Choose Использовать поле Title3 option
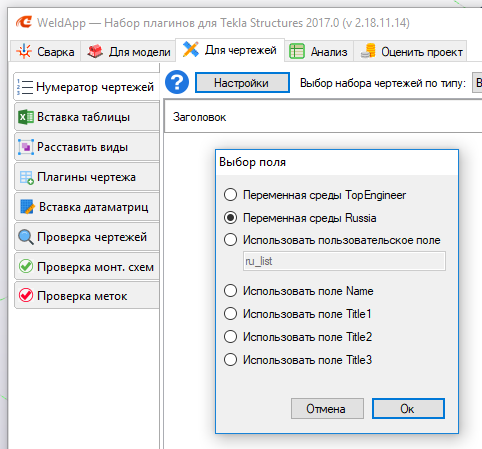Image resolution: width=482 pixels, height=449 pixels. [x=230, y=360]
